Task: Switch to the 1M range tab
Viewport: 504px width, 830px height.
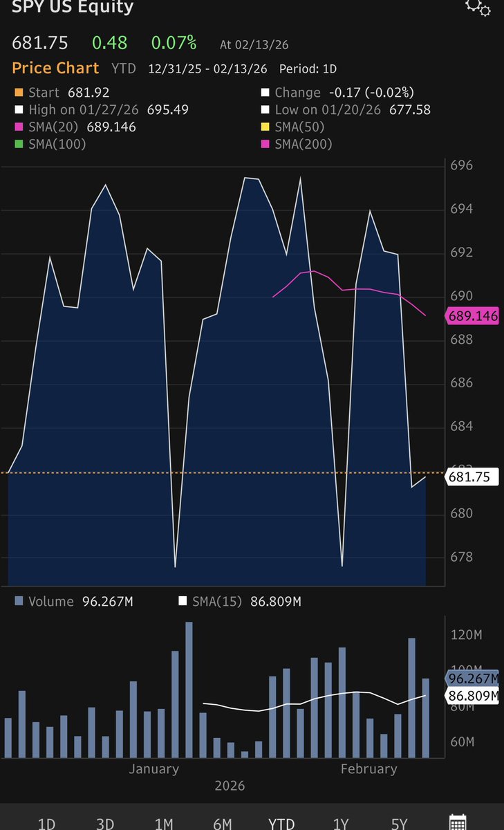Action: click(164, 824)
